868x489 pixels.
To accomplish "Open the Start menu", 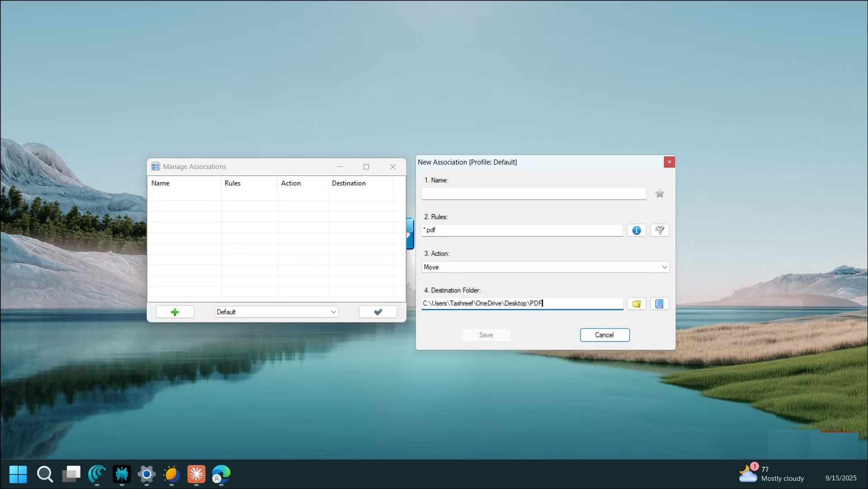I will point(18,474).
